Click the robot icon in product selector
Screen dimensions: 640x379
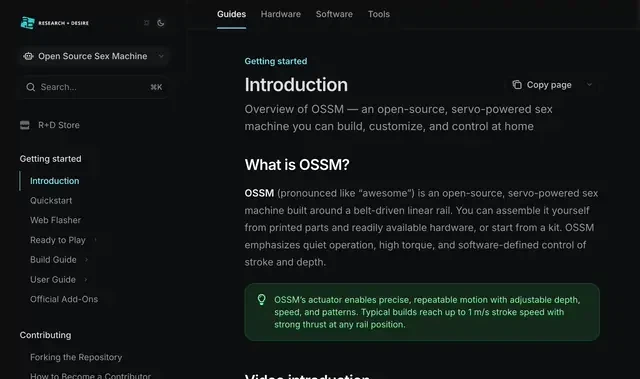pyautogui.click(x=28, y=56)
